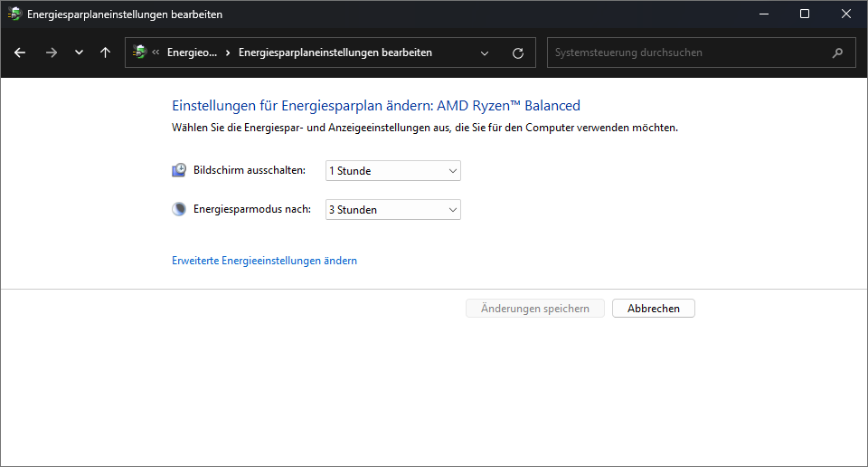Maximize the window
Image resolution: width=868 pixels, height=467 pixels.
click(805, 14)
